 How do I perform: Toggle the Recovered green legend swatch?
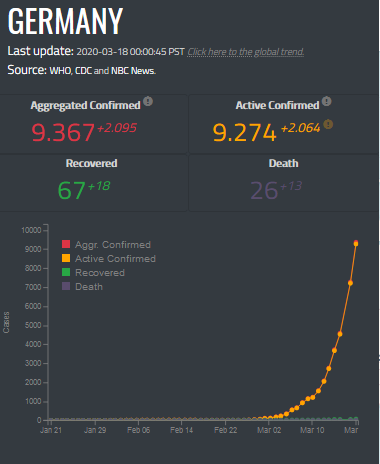[66, 272]
